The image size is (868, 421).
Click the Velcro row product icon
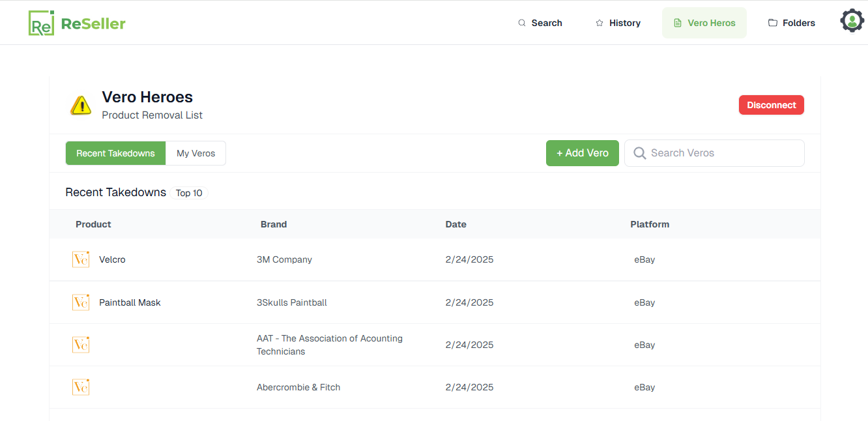tap(81, 259)
